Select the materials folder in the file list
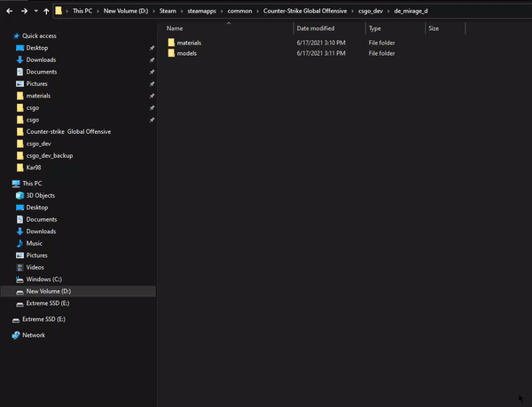532x407 pixels. 189,43
